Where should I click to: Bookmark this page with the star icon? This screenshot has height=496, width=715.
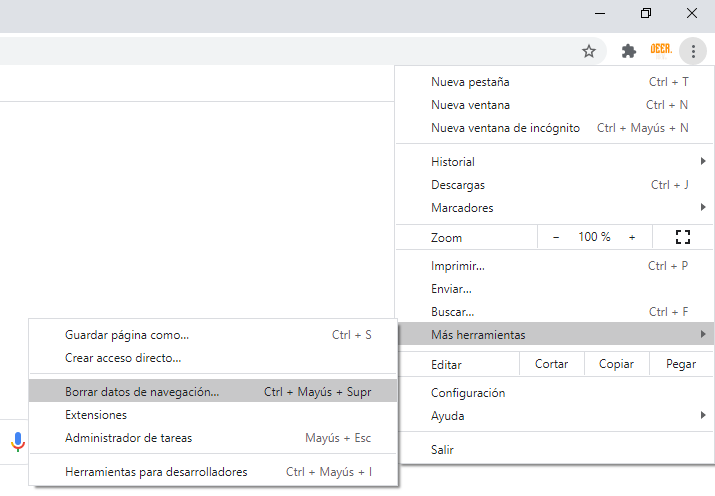click(589, 51)
